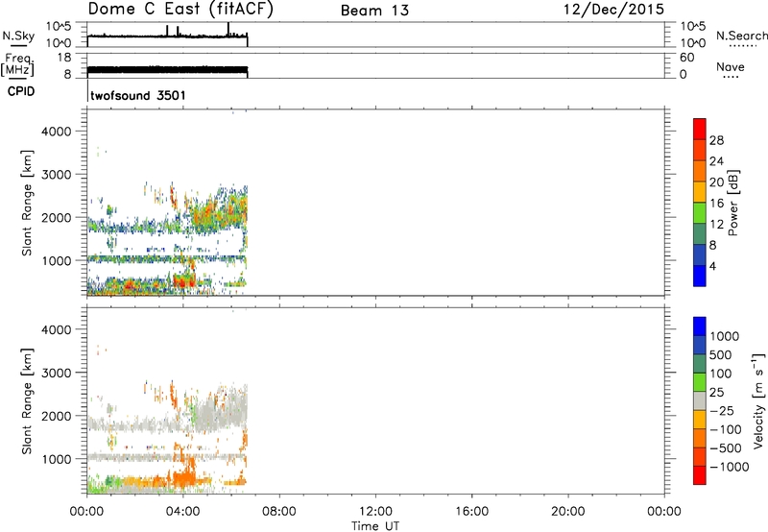Pick the gray segment of the Velocity colorbar
Image resolution: width=768 pixels, height=532 pixels.
point(700,401)
